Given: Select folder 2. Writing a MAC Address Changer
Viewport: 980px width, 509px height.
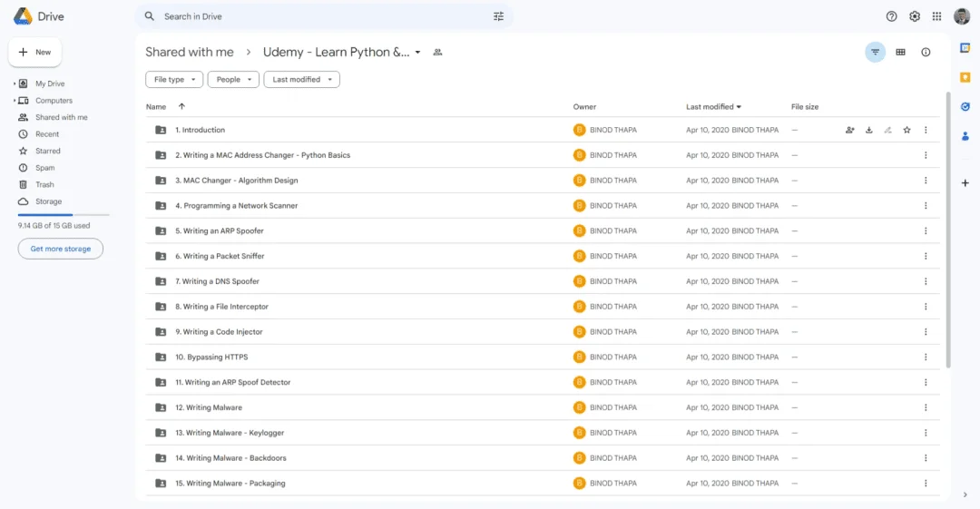Looking at the screenshot, I should coord(543,155).
